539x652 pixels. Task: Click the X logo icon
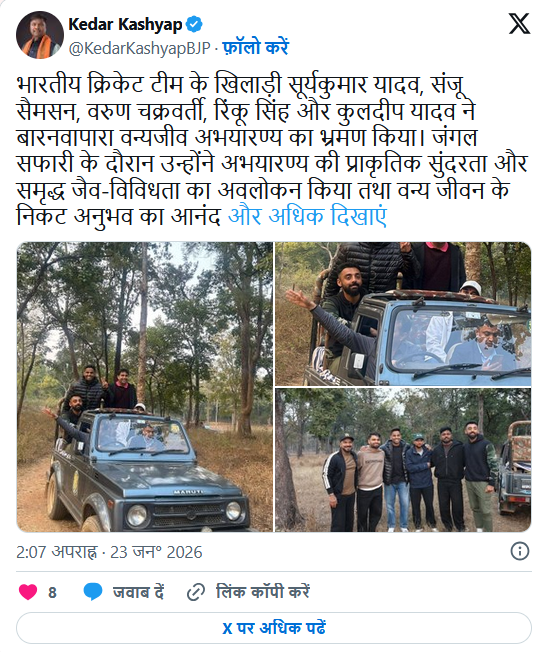519,24
